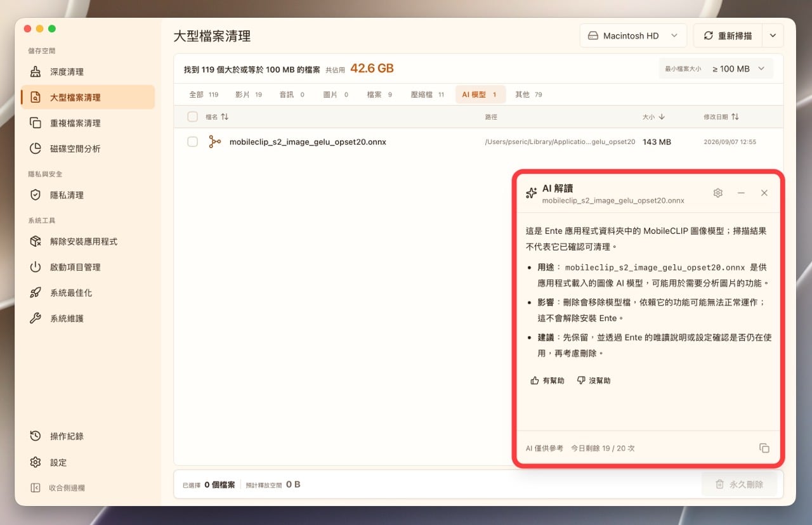The width and height of the screenshot is (812, 525).
Task: Switch to 全部 119 tab
Action: (204, 94)
